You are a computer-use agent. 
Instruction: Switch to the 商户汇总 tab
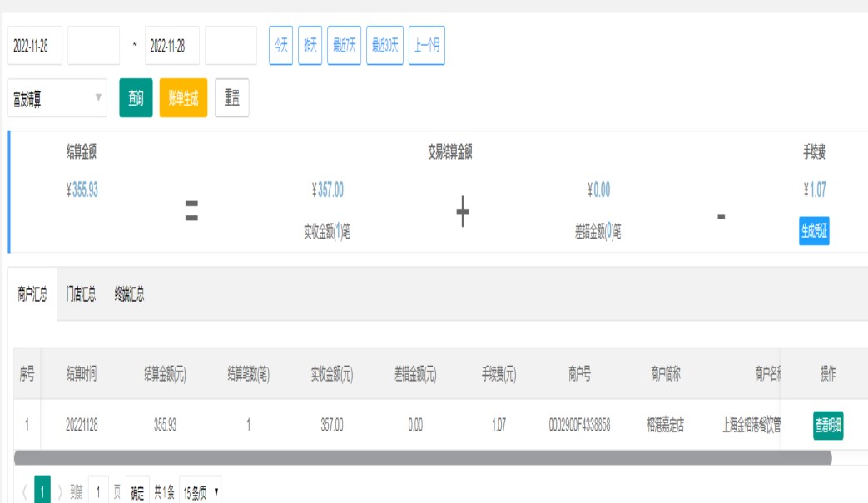point(32,294)
